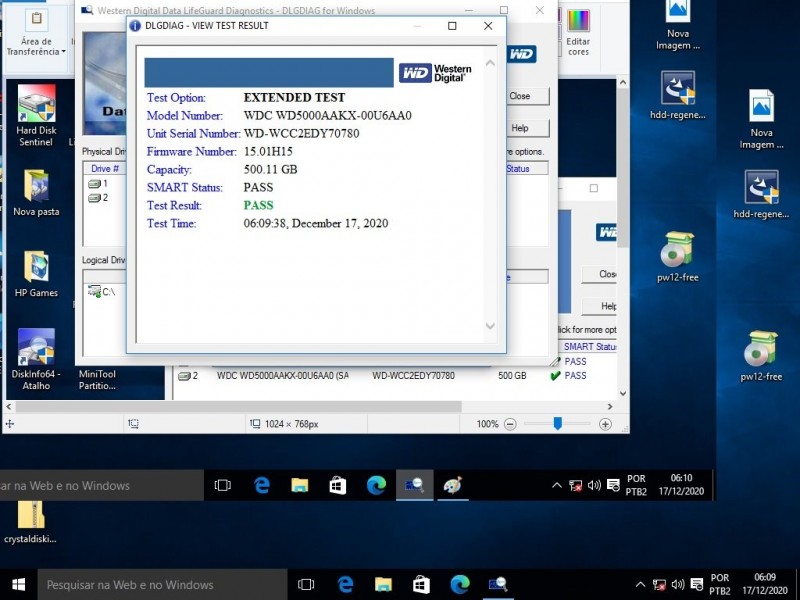
Task: Open the crystaldiski zip folder icon
Action: click(30, 521)
